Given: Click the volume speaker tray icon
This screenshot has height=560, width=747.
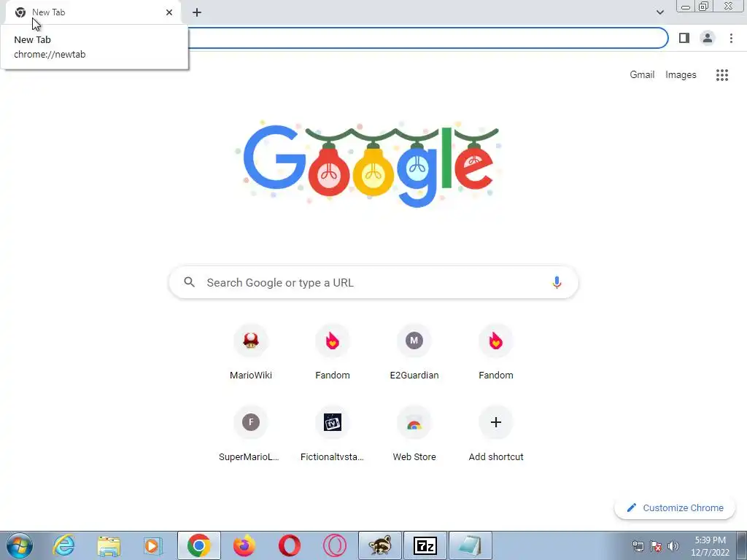Looking at the screenshot, I should tap(673, 546).
